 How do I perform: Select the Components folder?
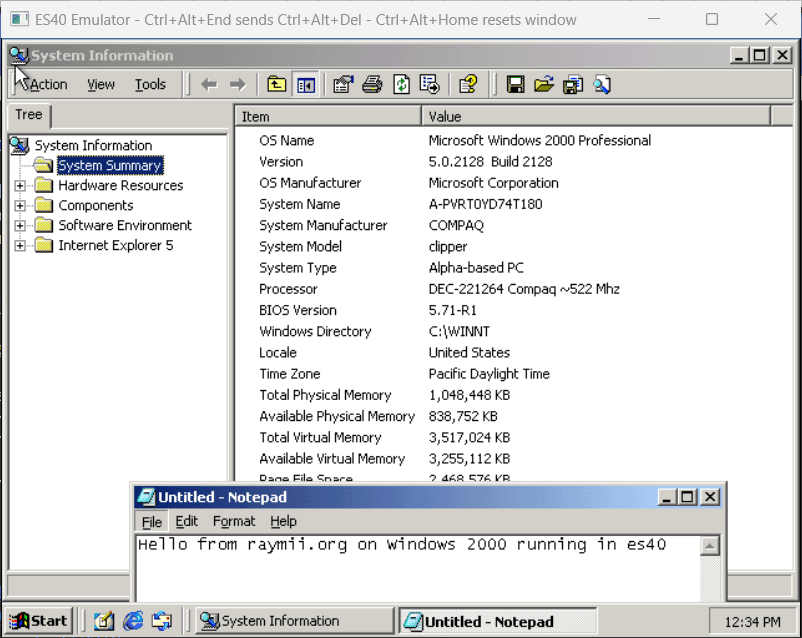[x=96, y=205]
